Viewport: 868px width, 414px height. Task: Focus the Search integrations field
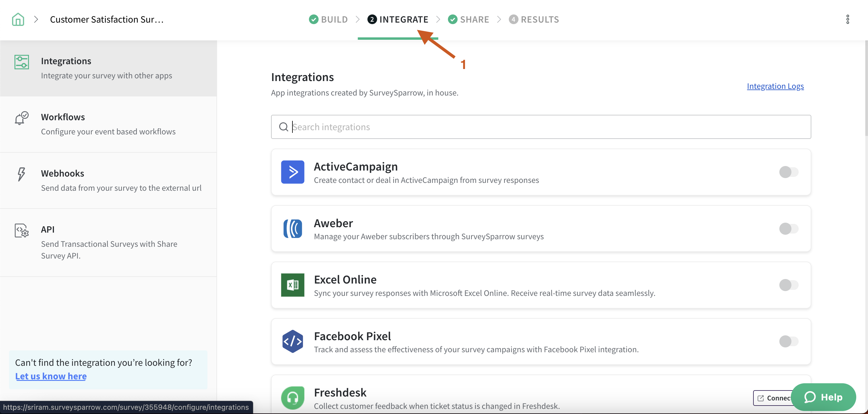541,127
